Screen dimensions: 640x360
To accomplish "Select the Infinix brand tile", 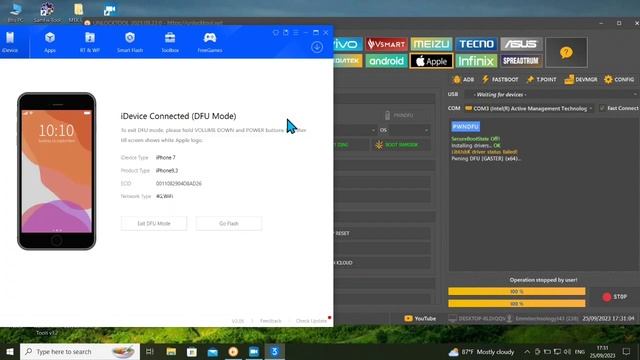I will (x=476, y=61).
